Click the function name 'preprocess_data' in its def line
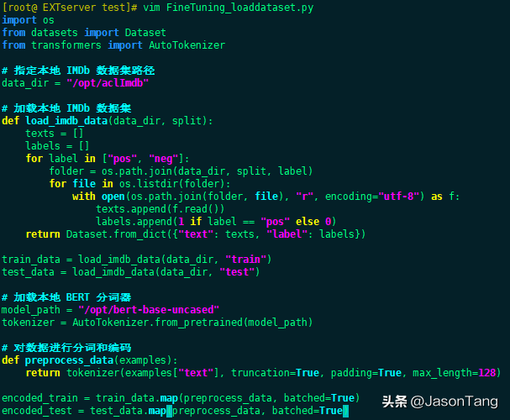510x420 pixels. click(x=69, y=360)
